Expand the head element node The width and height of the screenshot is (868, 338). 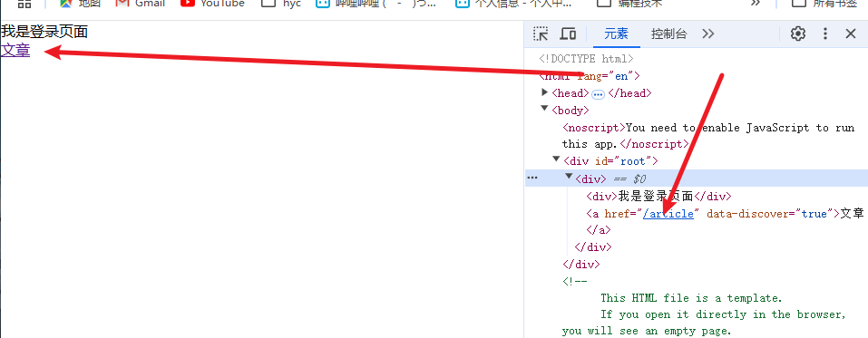pos(545,92)
